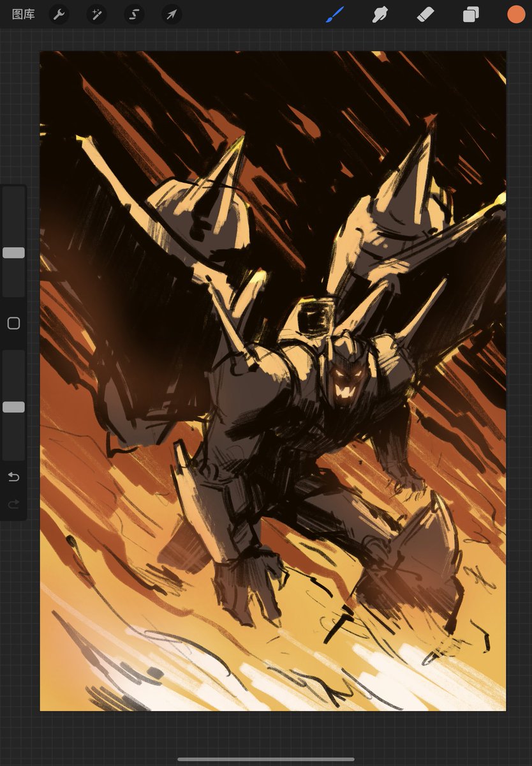
Task: Open the Adjustments magic wand menu
Action: (x=97, y=14)
